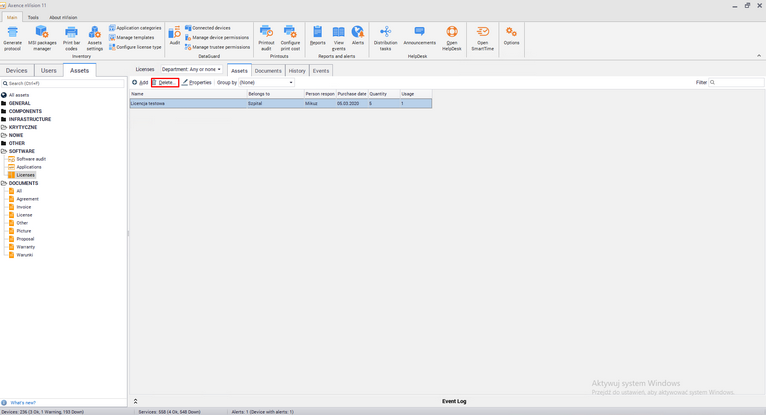Click the Open SmartTime icon
This screenshot has height=415, width=766.
482,34
